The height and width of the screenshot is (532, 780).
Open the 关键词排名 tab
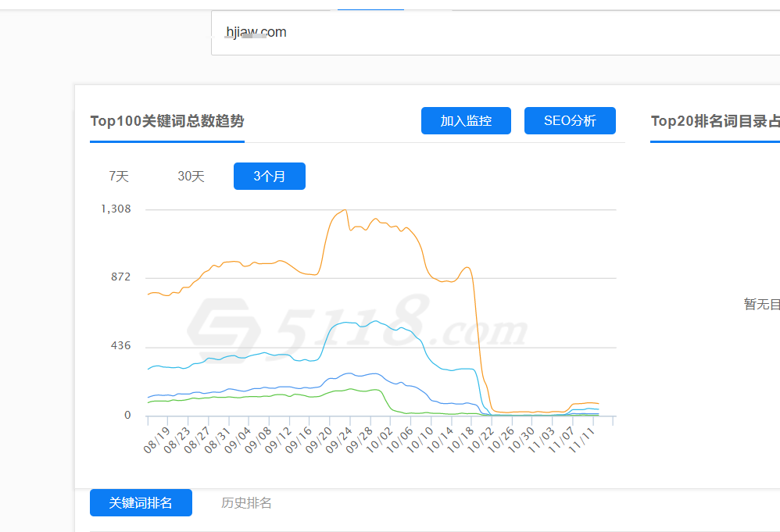click(141, 502)
